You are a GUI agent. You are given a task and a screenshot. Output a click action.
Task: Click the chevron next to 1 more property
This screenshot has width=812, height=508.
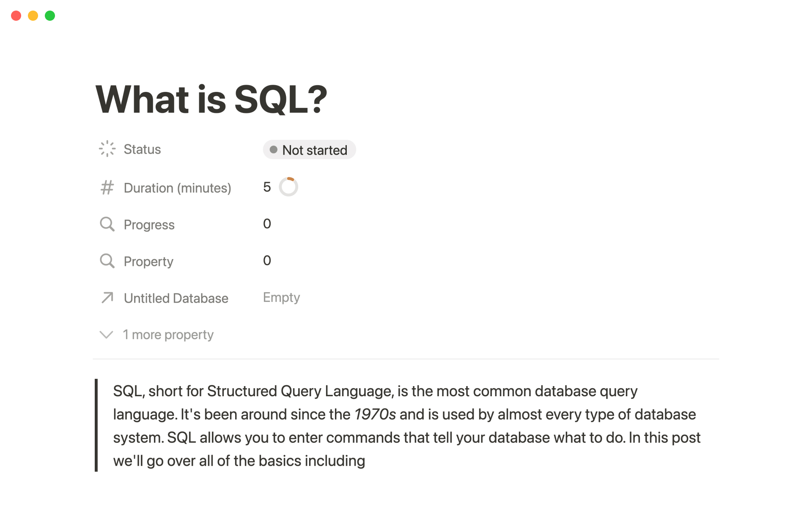coord(106,334)
